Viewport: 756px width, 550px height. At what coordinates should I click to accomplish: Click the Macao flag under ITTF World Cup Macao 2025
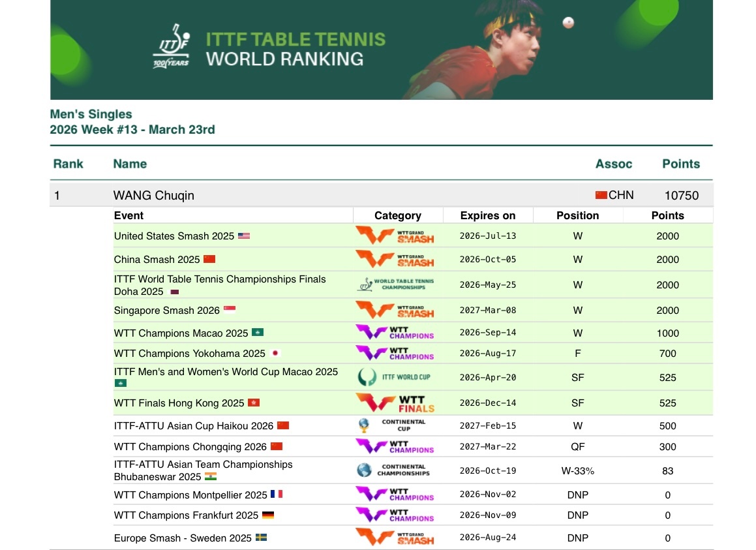click(121, 383)
